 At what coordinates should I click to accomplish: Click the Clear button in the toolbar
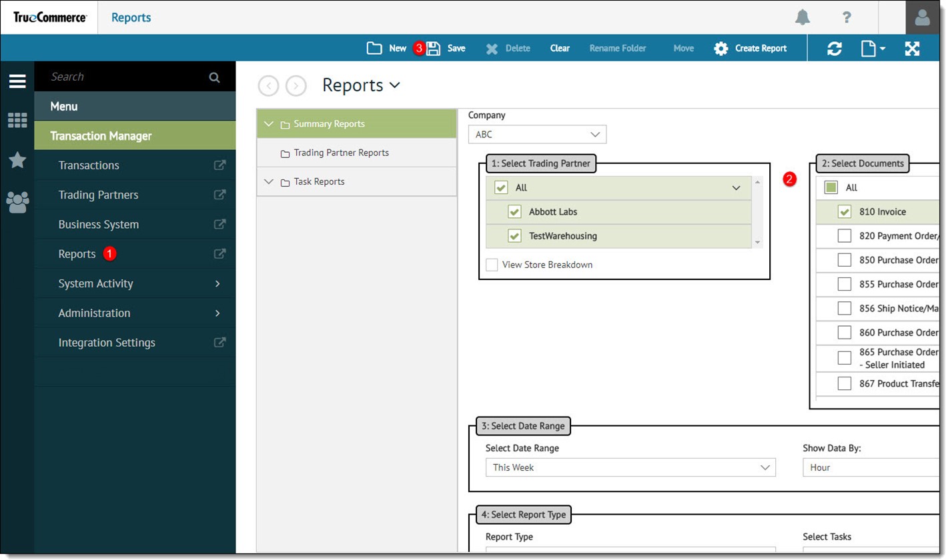[560, 47]
